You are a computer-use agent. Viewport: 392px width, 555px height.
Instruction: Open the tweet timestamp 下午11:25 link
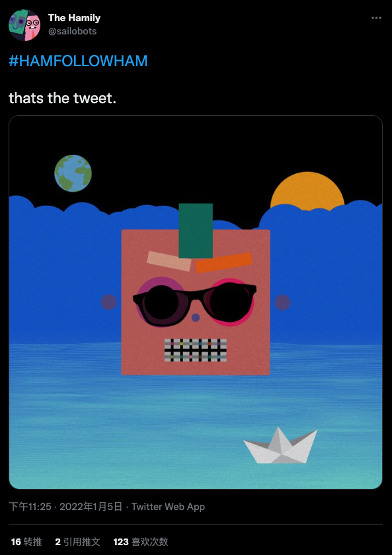[x=30, y=507]
